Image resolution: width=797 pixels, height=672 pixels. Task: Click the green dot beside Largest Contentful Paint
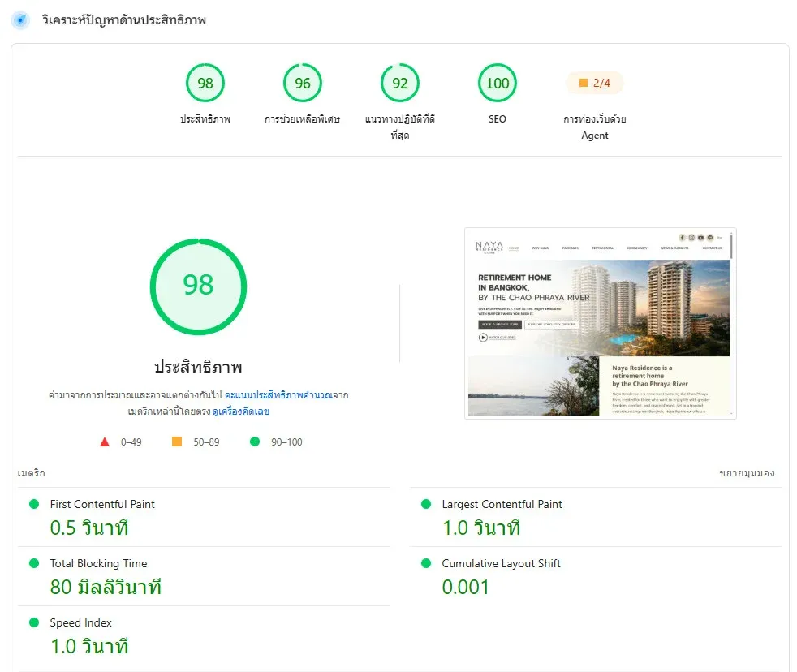pyautogui.click(x=426, y=504)
